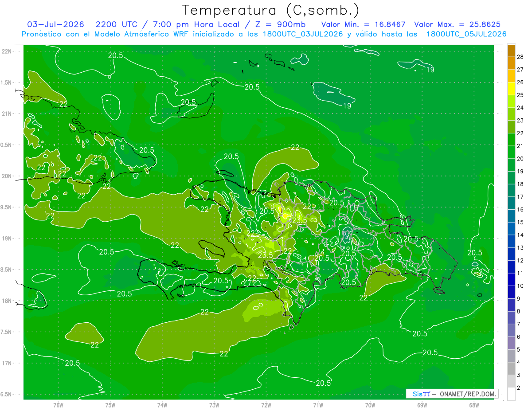Viewport: 532px width, 411px height.
Task: Click the '76W' longitude axis label
Action: [x=58, y=405]
